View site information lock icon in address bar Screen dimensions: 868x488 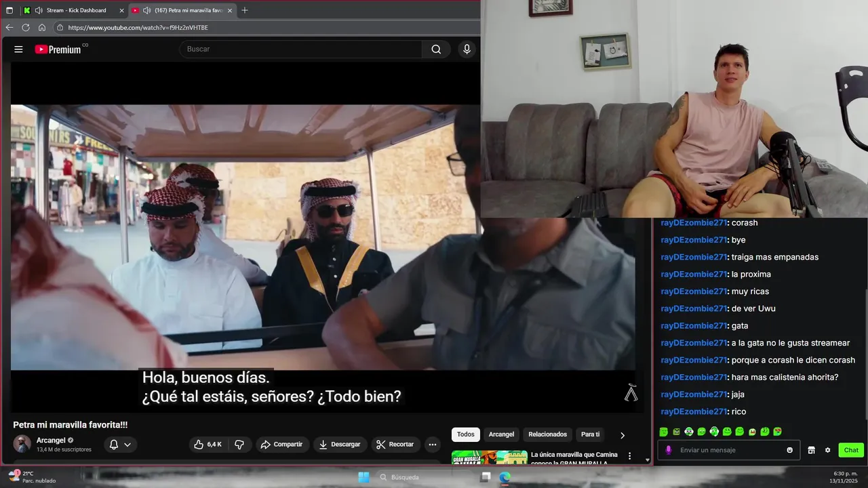click(60, 28)
